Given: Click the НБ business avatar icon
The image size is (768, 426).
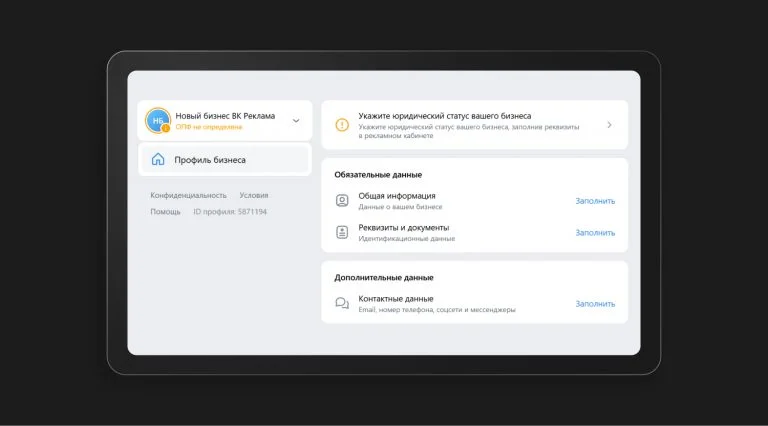Looking at the screenshot, I should [x=157, y=120].
